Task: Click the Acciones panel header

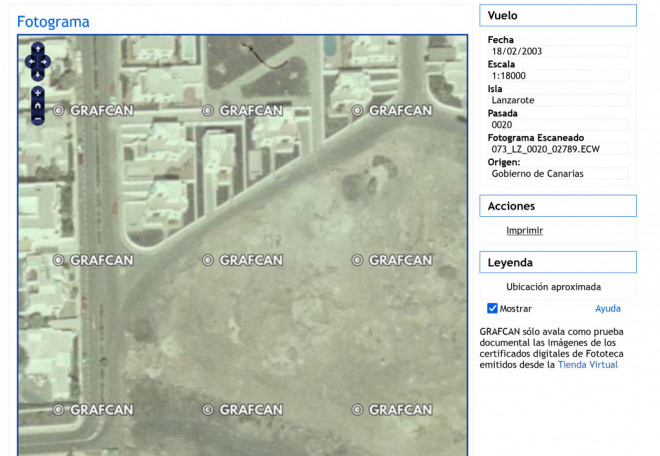Action: click(558, 206)
